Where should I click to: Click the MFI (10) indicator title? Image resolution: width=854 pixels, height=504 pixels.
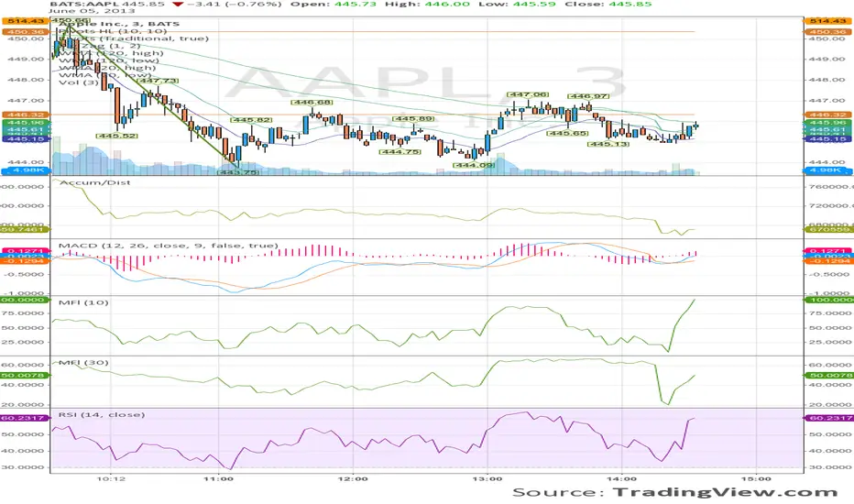83,302
